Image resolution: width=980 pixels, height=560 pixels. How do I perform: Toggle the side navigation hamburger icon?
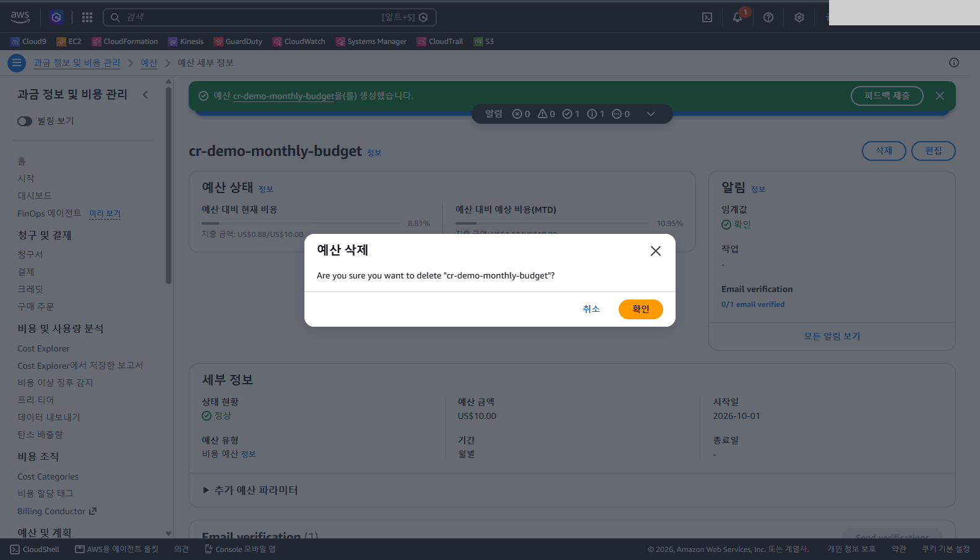coord(17,62)
